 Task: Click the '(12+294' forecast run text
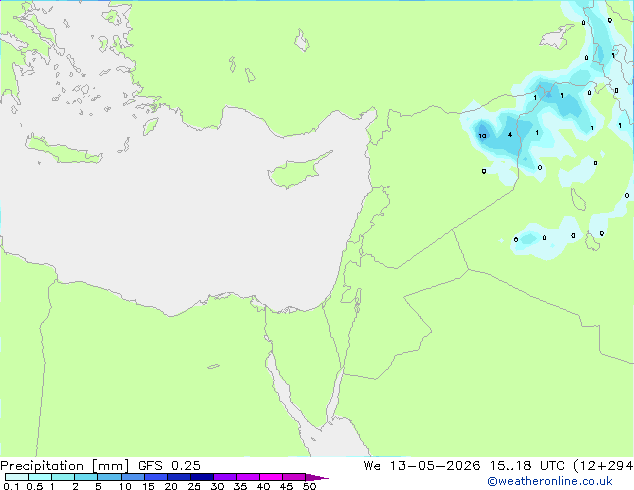(x=603, y=466)
